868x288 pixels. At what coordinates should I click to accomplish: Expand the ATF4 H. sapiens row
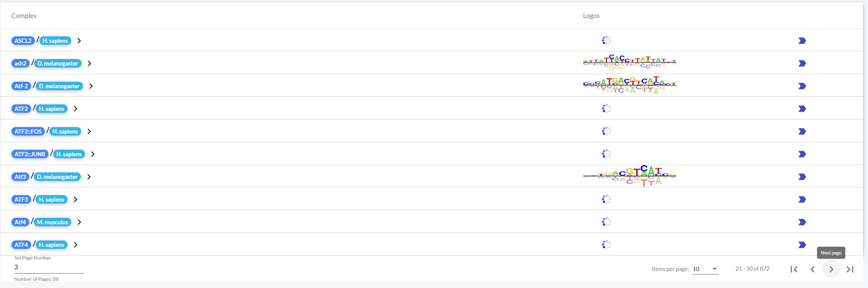click(x=76, y=245)
